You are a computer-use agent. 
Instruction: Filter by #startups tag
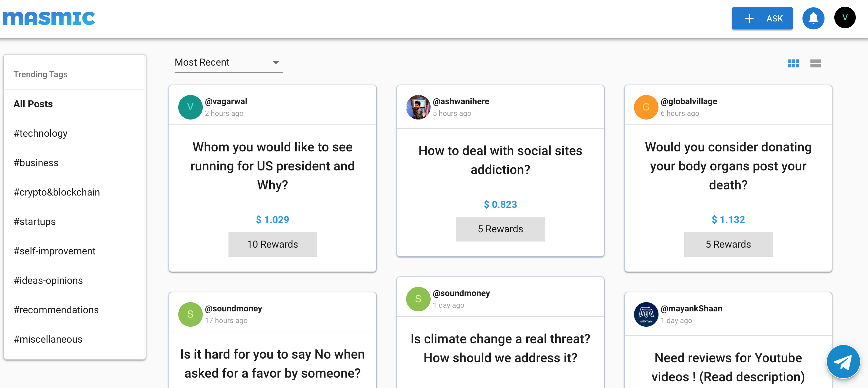point(35,222)
